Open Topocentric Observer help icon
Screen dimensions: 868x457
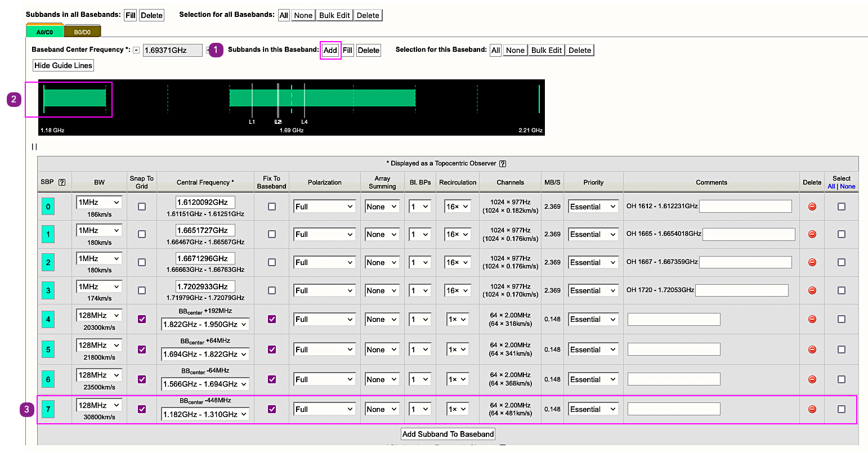[503, 164]
